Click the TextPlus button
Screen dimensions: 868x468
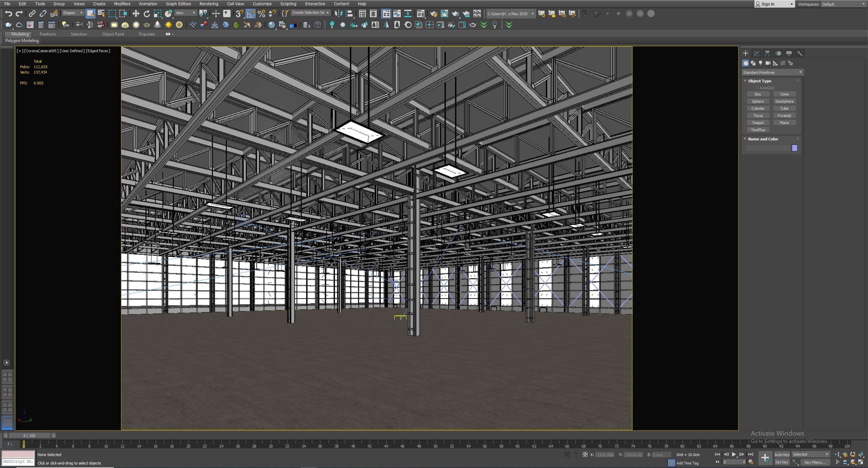pyautogui.click(x=758, y=130)
